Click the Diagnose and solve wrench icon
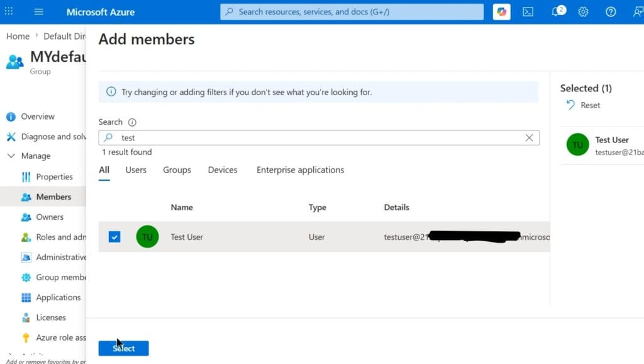The image size is (644, 364). pos(11,137)
